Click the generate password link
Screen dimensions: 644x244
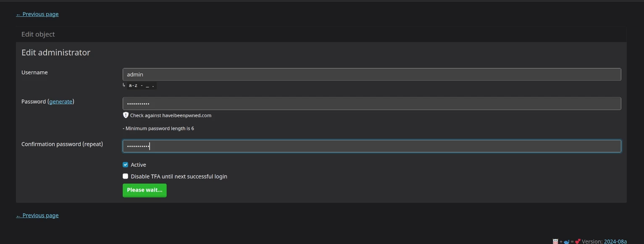pos(61,102)
